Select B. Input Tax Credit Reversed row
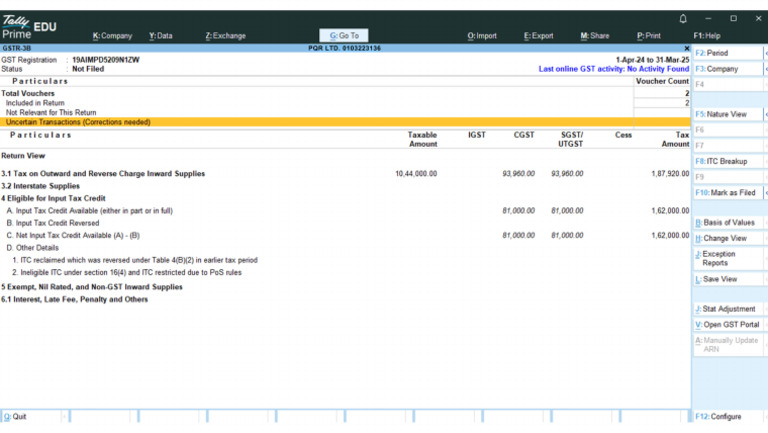The width and height of the screenshot is (768, 433). click(345, 223)
